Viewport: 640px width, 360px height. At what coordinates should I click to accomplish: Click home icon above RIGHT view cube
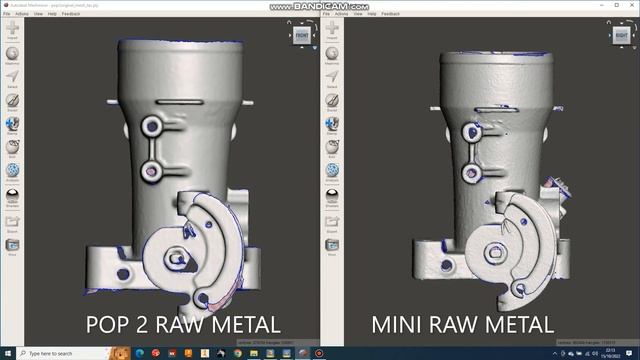coord(609,22)
